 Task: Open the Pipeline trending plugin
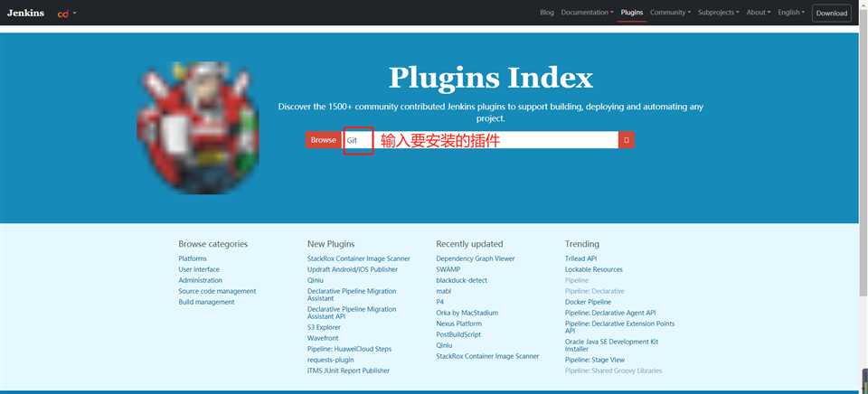[577, 280]
